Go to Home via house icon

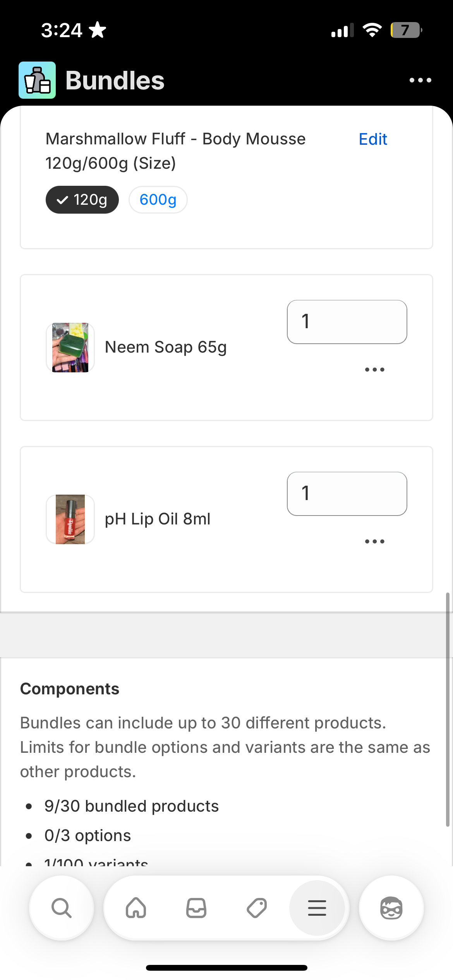(x=136, y=908)
